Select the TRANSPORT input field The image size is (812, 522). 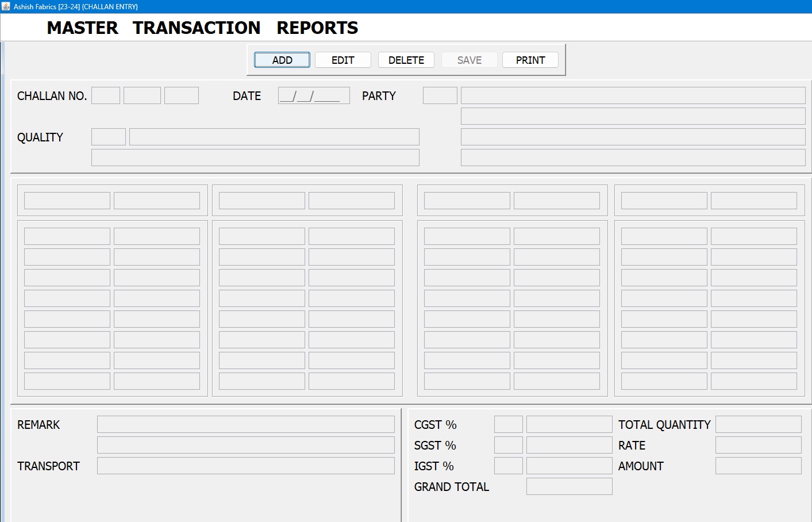coord(245,466)
